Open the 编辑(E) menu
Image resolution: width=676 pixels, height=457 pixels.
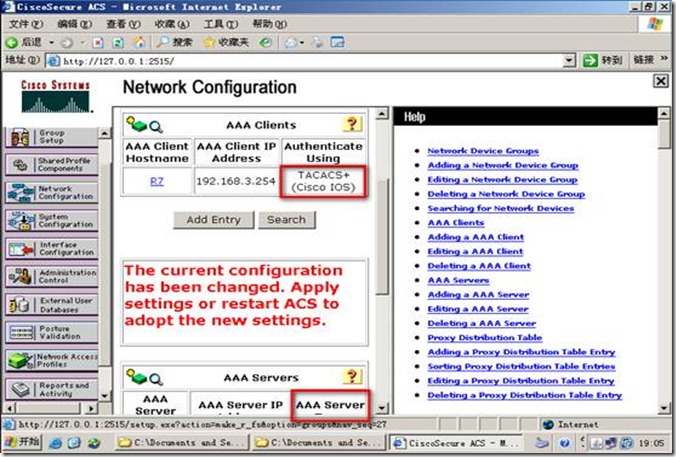(75, 24)
